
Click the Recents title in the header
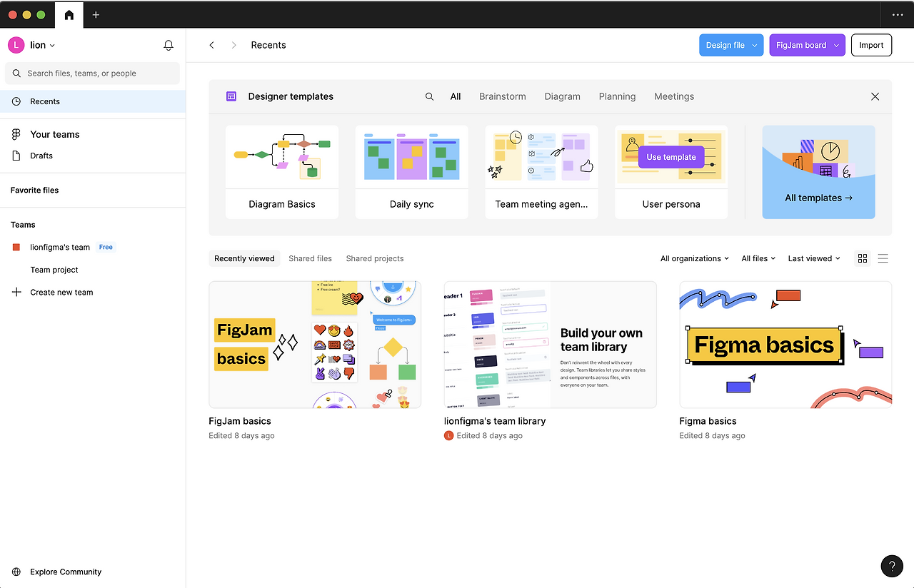tap(268, 45)
